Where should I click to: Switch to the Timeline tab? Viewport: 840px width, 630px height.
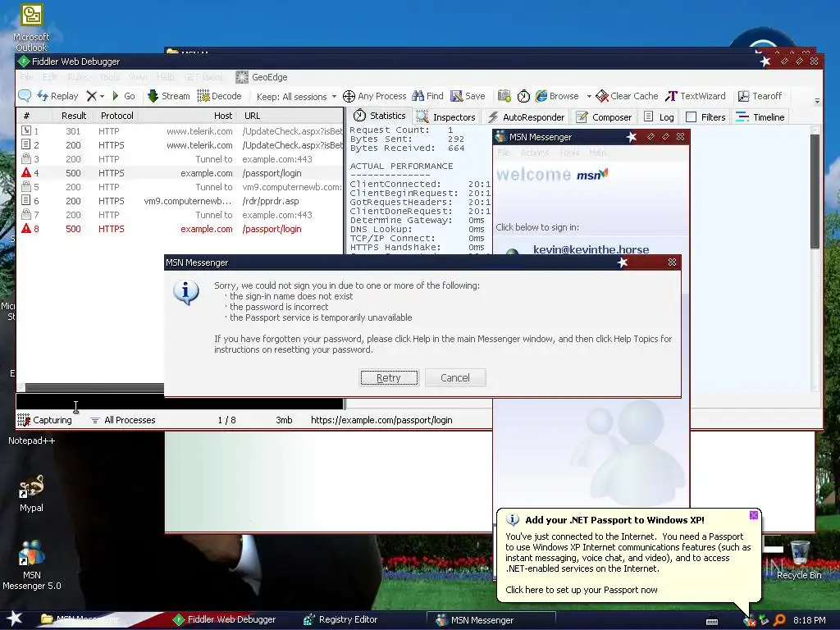click(760, 116)
